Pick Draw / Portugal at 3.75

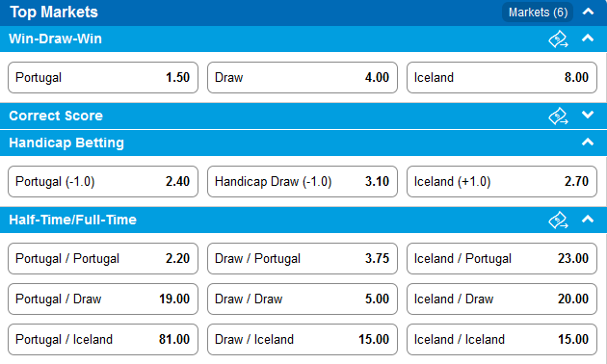coord(303,258)
